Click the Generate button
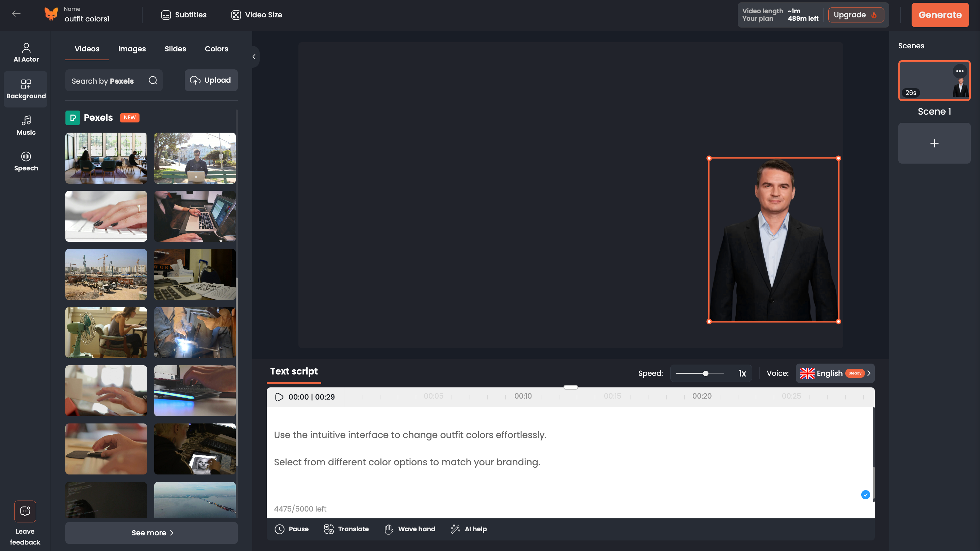 pos(940,15)
